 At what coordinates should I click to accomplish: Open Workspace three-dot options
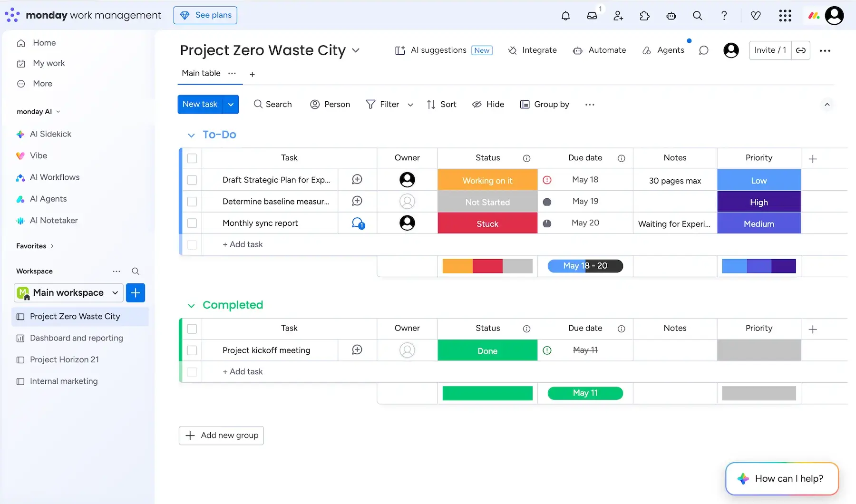pyautogui.click(x=117, y=271)
